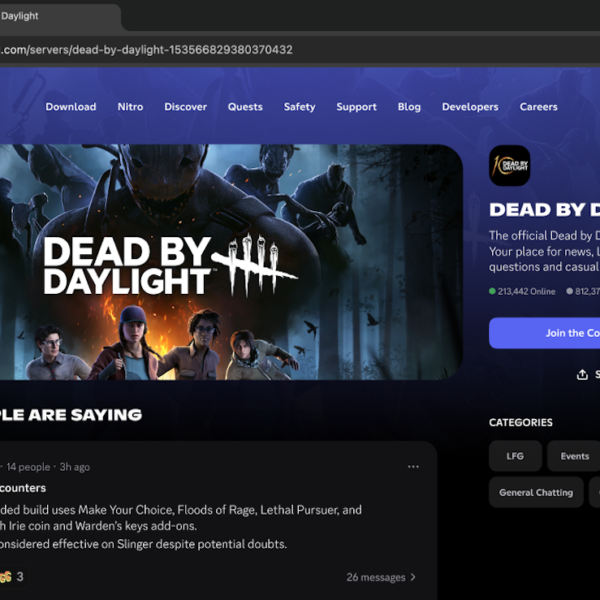Open the Safety nav link

pos(300,107)
